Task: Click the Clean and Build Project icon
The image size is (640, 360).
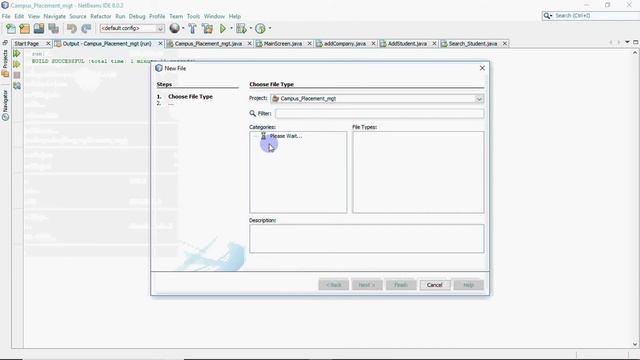Action: click(207, 28)
